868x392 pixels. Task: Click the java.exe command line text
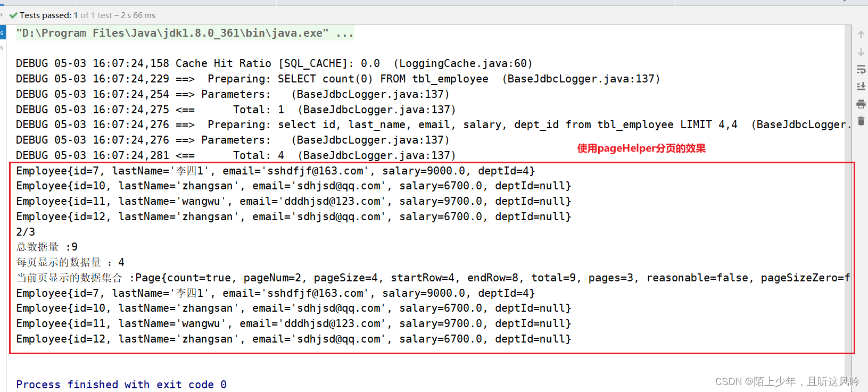pos(185,33)
